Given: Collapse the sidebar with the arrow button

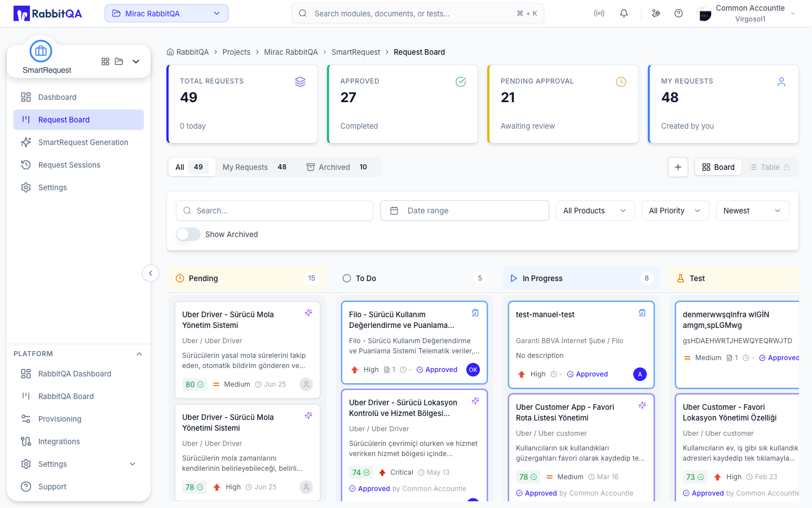Looking at the screenshot, I should (x=150, y=273).
